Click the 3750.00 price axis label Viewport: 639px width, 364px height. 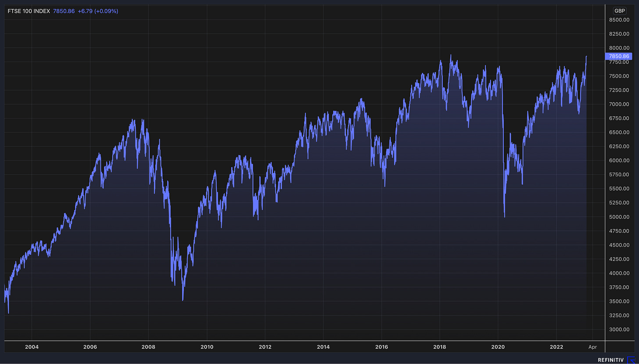(x=619, y=287)
